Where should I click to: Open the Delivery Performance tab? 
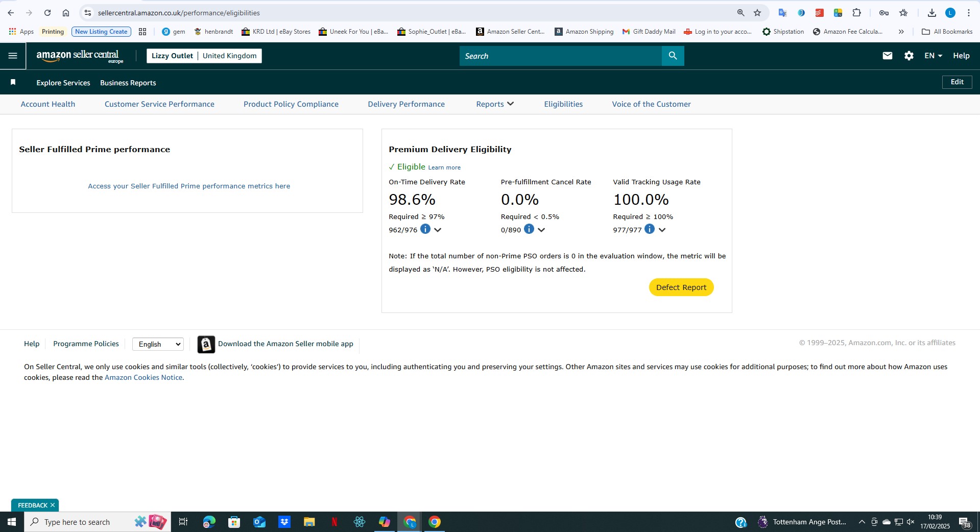tap(406, 104)
